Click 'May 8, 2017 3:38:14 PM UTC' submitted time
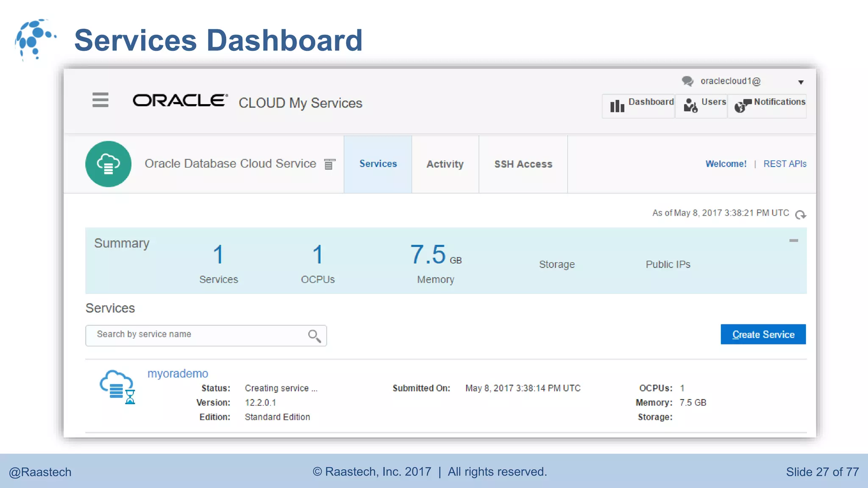The height and width of the screenshot is (488, 868). 523,388
